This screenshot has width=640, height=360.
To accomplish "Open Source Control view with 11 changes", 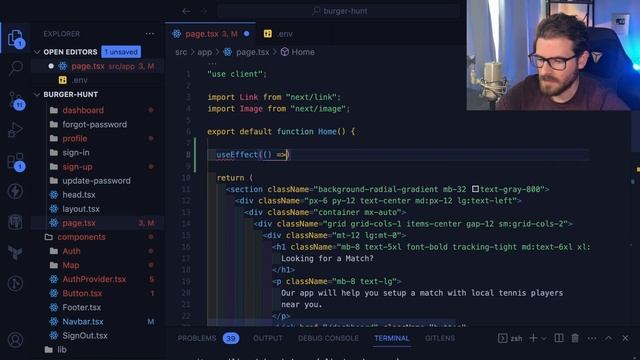I will pyautogui.click(x=16, y=100).
